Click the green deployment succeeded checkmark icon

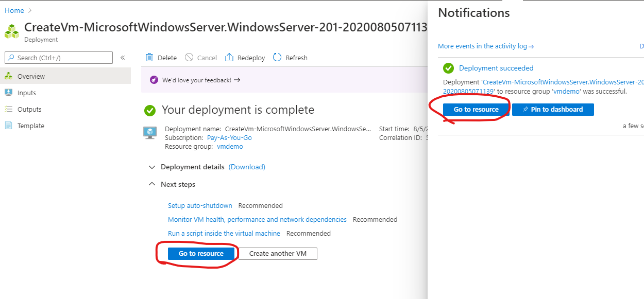(x=448, y=68)
